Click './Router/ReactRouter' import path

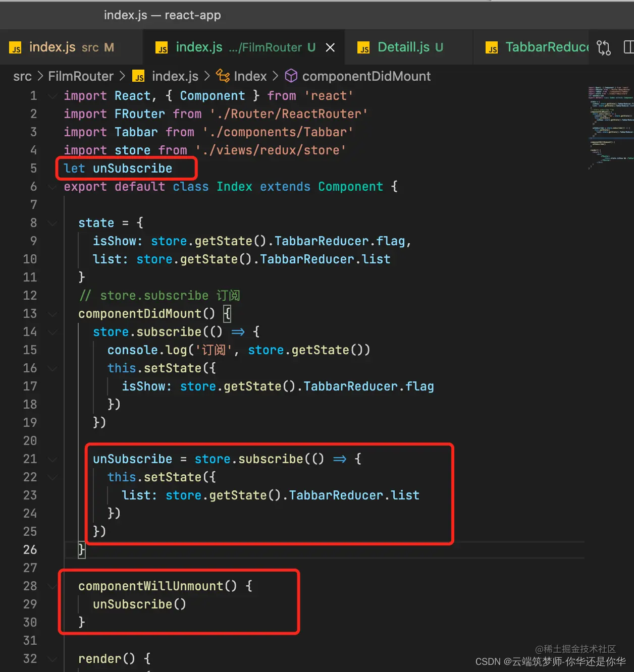(x=289, y=114)
